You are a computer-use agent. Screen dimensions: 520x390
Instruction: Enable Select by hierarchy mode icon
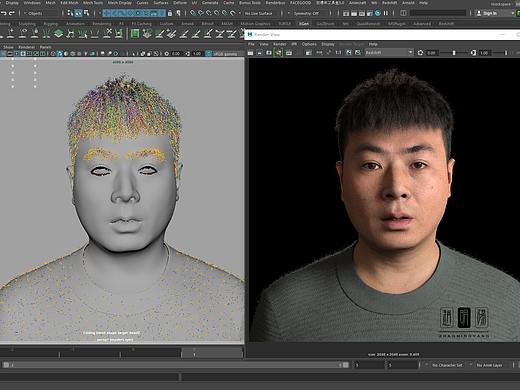(x=70, y=13)
